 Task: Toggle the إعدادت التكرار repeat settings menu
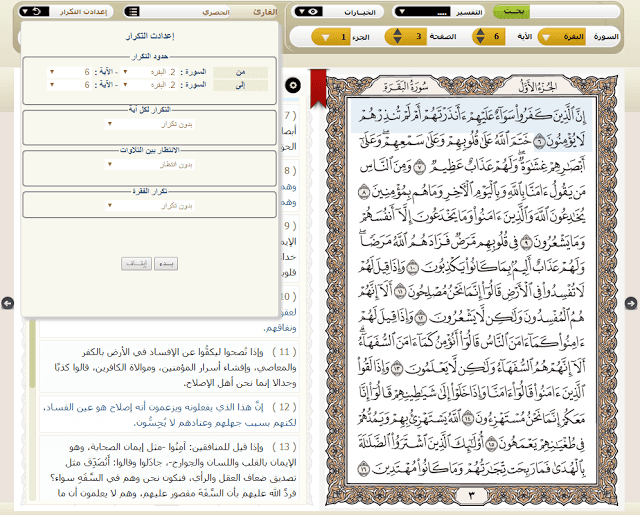pos(66,11)
